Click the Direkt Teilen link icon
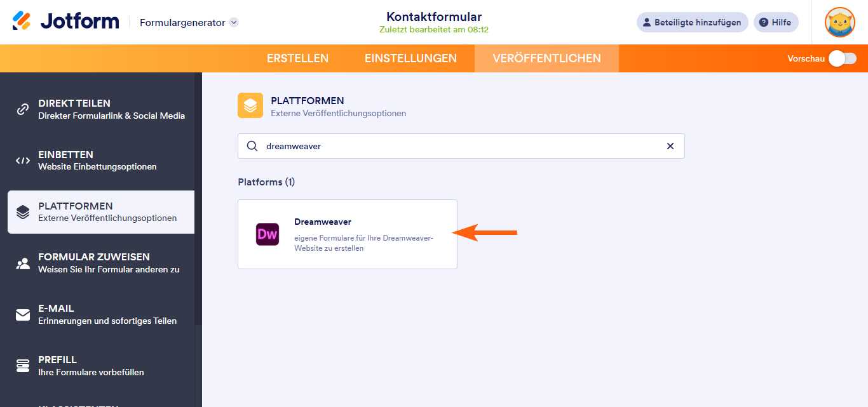The width and height of the screenshot is (868, 407). (23, 109)
